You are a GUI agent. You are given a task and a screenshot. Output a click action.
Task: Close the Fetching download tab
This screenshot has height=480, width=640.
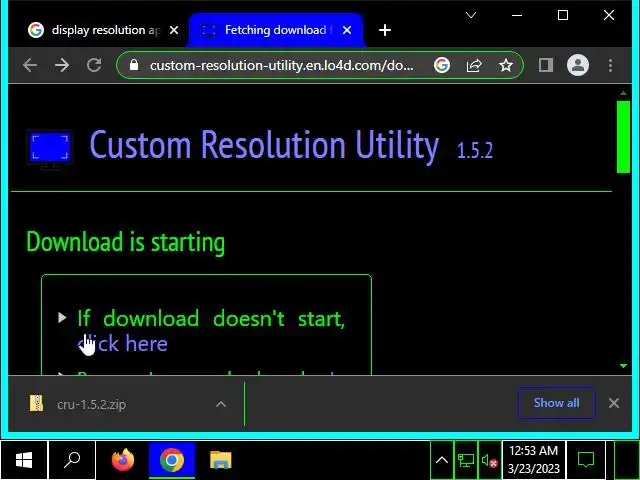[x=347, y=30]
